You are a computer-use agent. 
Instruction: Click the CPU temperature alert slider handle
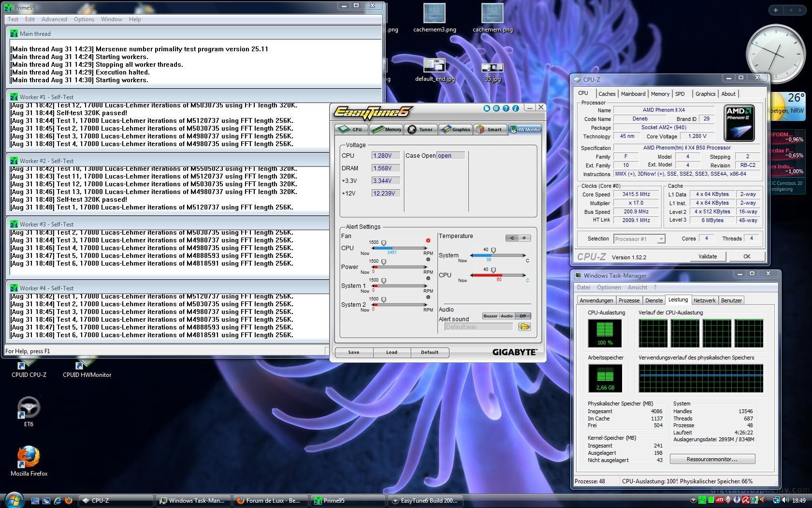[493, 270]
